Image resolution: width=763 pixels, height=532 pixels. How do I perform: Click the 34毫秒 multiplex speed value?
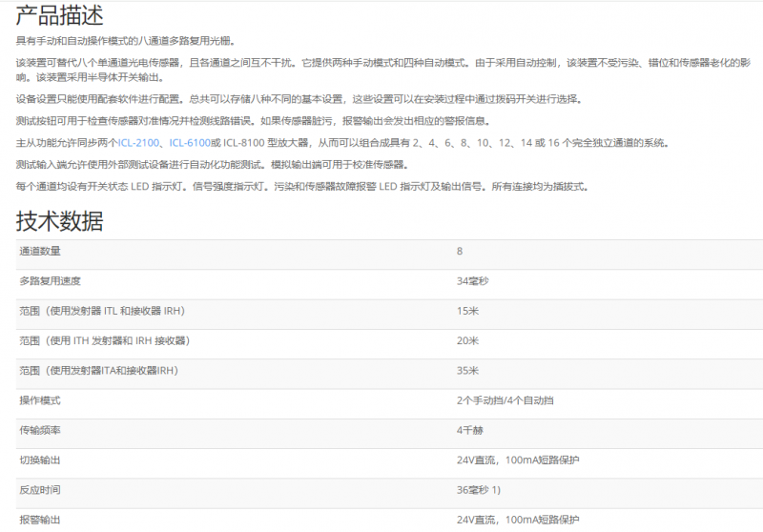tap(473, 281)
